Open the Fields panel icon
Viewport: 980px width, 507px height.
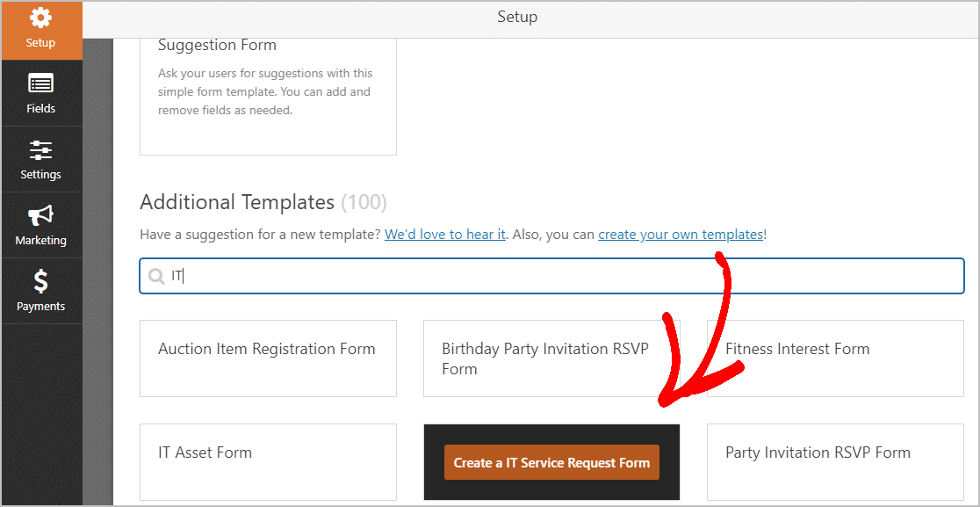tap(40, 83)
